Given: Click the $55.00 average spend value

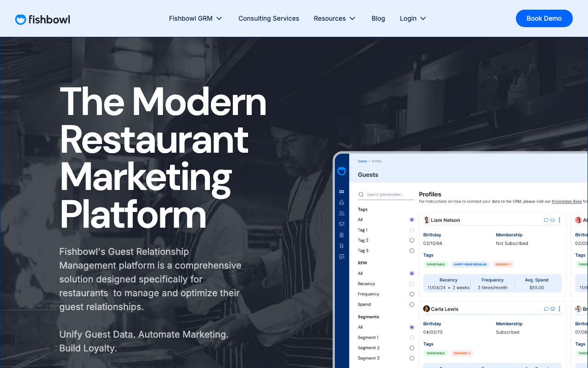Looking at the screenshot, I should tap(537, 287).
